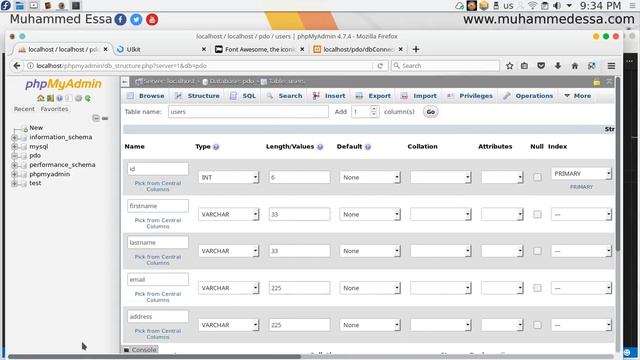Toggle Null checkbox for firstname column
Screen dimensions: 640x360
[x=537, y=214]
